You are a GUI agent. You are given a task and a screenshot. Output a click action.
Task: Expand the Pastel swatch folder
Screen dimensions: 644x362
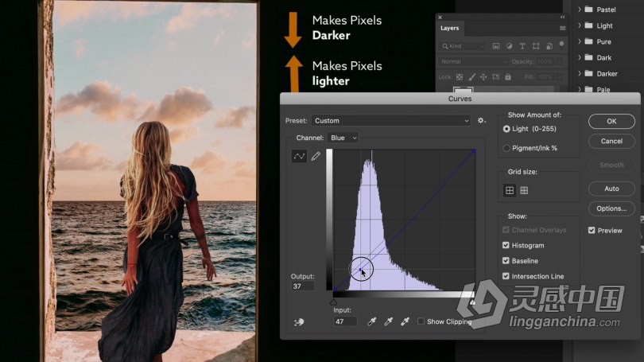(580, 10)
